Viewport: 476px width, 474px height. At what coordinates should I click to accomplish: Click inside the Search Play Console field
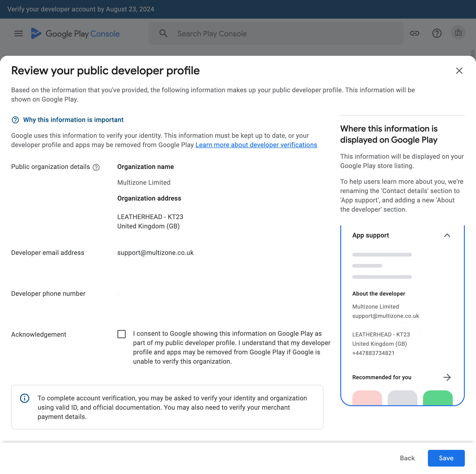(271, 33)
